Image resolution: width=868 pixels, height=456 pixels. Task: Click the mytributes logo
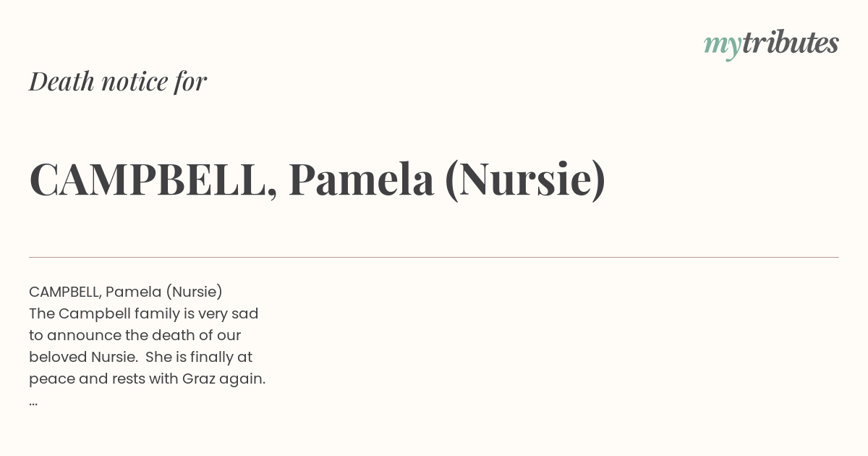[770, 43]
